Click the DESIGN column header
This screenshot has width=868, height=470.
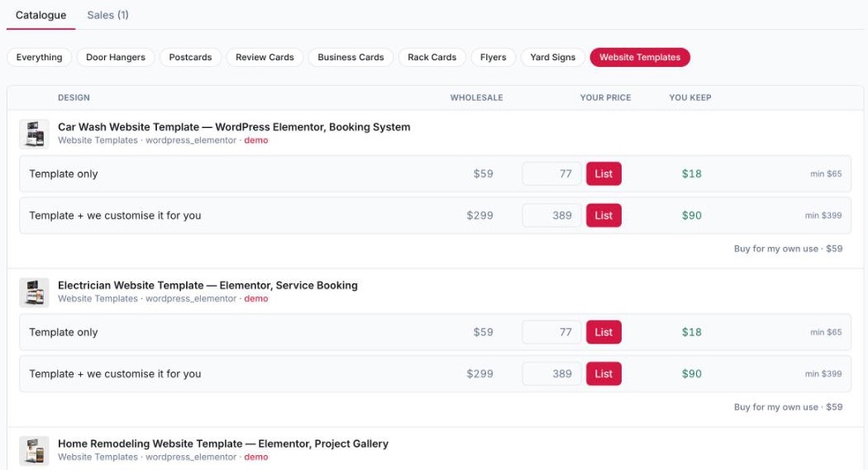coord(74,97)
